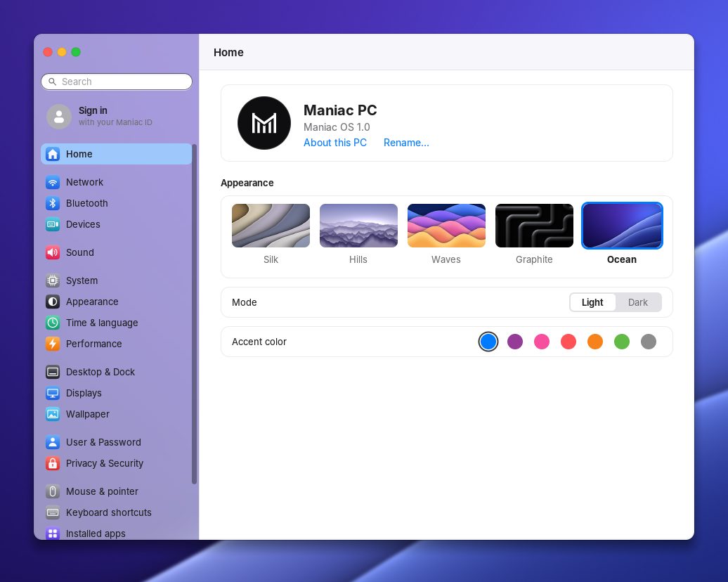
Task: Open the Network settings icon
Action: (53, 182)
